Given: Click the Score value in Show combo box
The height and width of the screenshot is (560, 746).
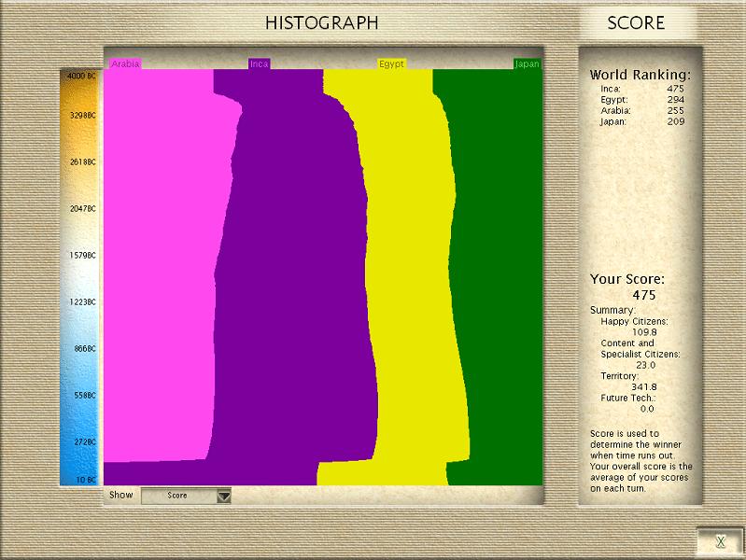Looking at the screenshot, I should click(177, 496).
